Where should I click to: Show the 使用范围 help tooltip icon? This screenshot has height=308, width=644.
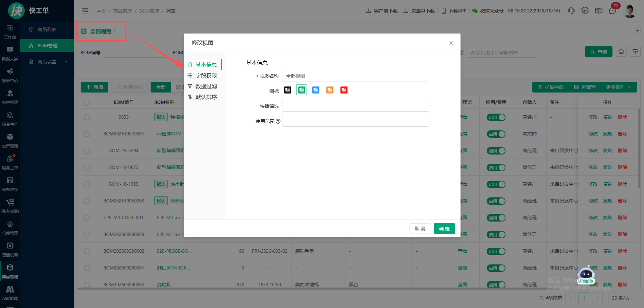[x=278, y=121]
